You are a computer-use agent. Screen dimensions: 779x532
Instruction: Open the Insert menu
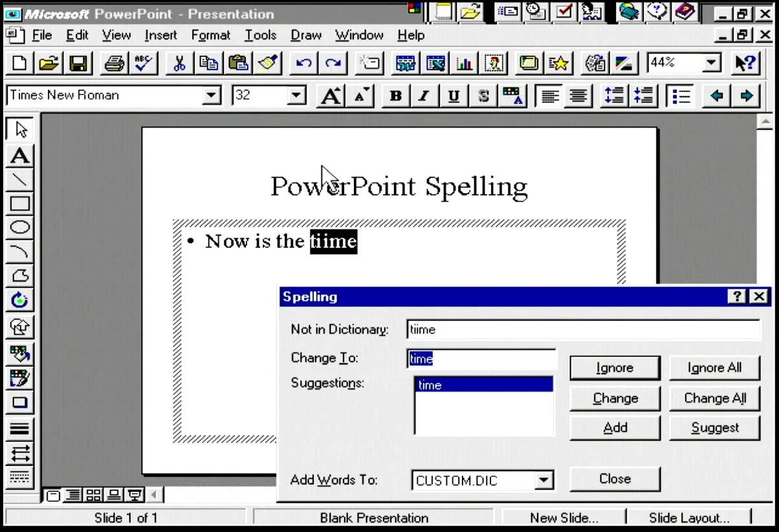[160, 35]
